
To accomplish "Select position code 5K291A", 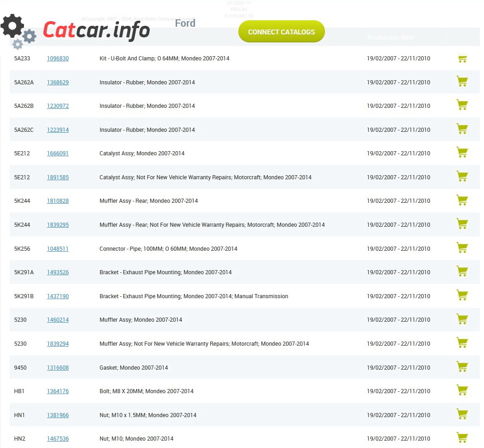I will tap(24, 272).
